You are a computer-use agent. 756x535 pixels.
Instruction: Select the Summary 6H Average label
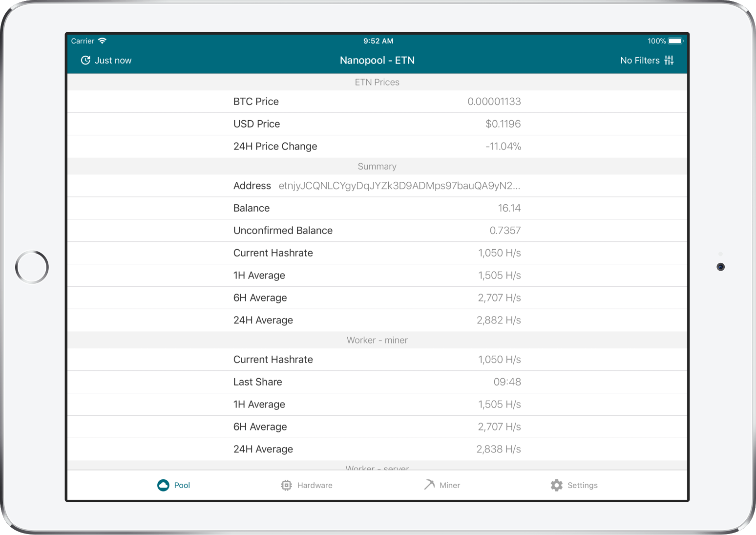coord(260,298)
